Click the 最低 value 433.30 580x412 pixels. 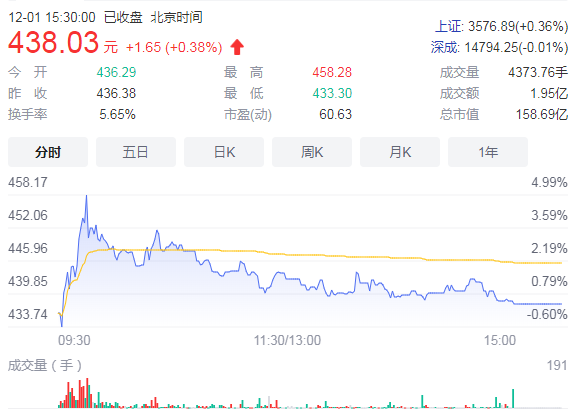click(332, 94)
